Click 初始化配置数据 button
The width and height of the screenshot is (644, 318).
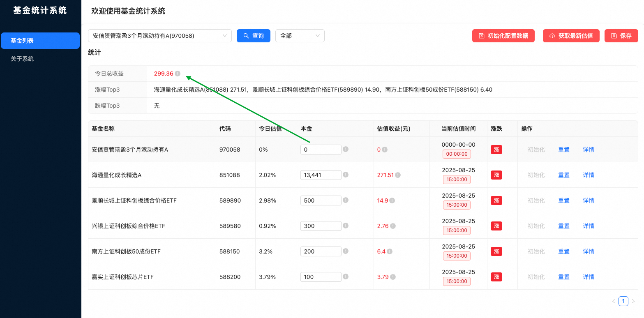pos(503,36)
